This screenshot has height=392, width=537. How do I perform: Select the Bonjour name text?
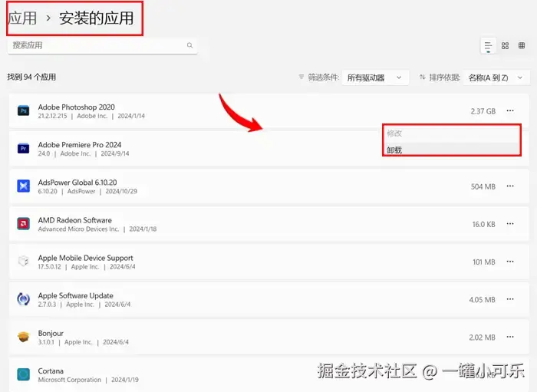tap(51, 333)
